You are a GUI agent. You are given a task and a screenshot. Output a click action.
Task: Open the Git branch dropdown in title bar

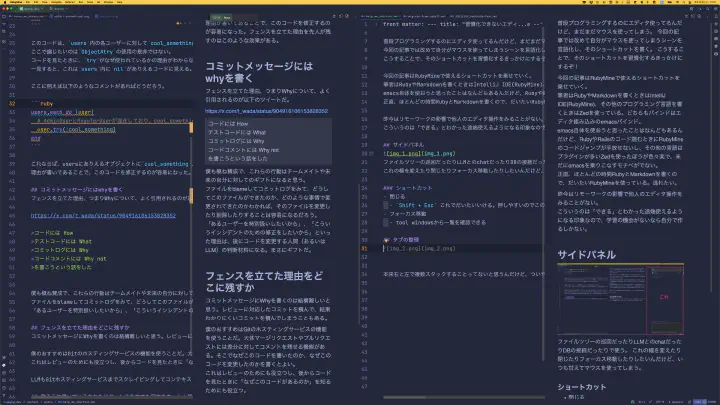59,9
